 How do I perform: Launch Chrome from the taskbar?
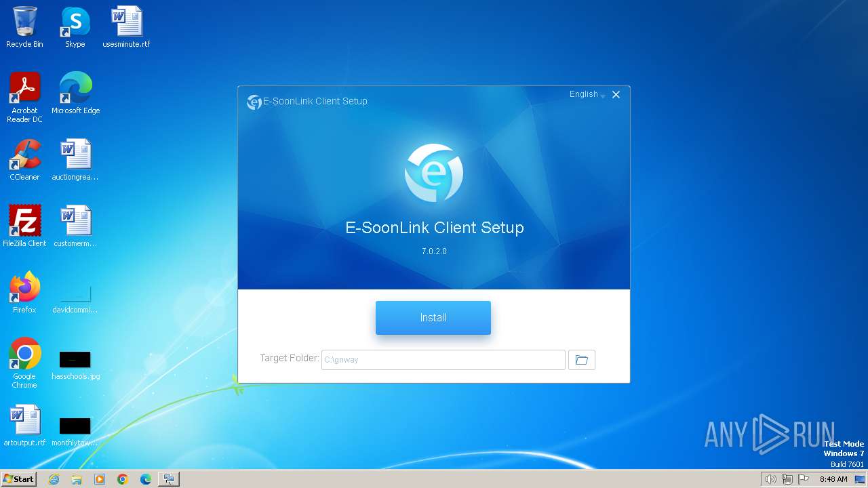[123, 479]
